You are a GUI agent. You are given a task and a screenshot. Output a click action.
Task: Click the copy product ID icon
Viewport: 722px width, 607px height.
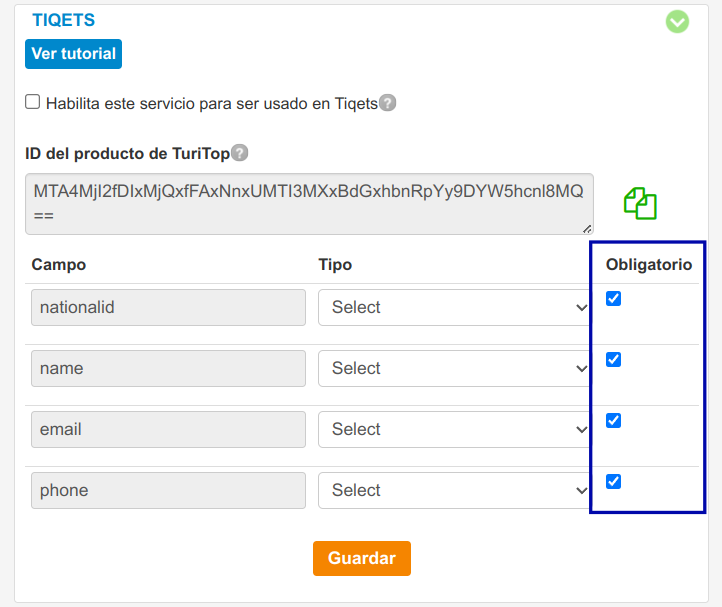(x=640, y=203)
